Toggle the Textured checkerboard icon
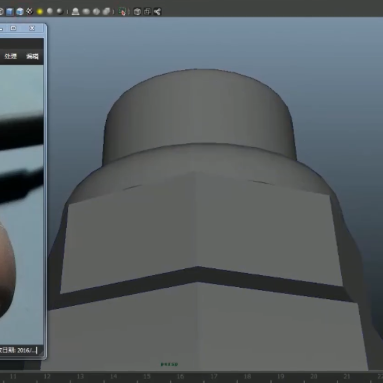Screen dimensions: 383x383 click(x=30, y=12)
